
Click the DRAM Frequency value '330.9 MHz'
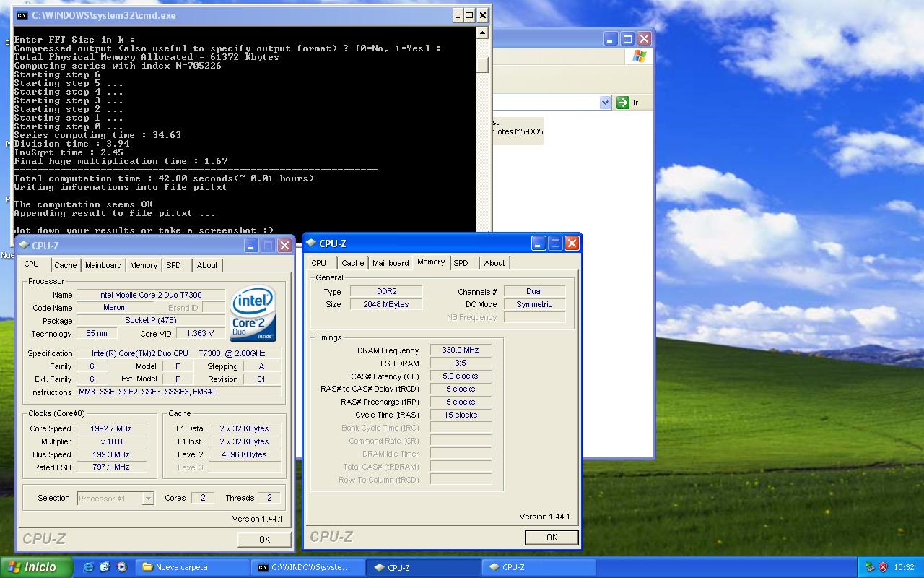(461, 350)
